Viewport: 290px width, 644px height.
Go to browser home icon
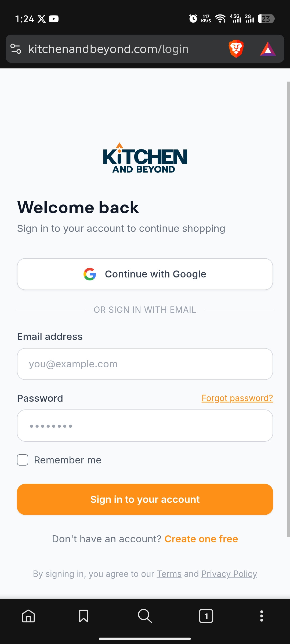(28, 616)
